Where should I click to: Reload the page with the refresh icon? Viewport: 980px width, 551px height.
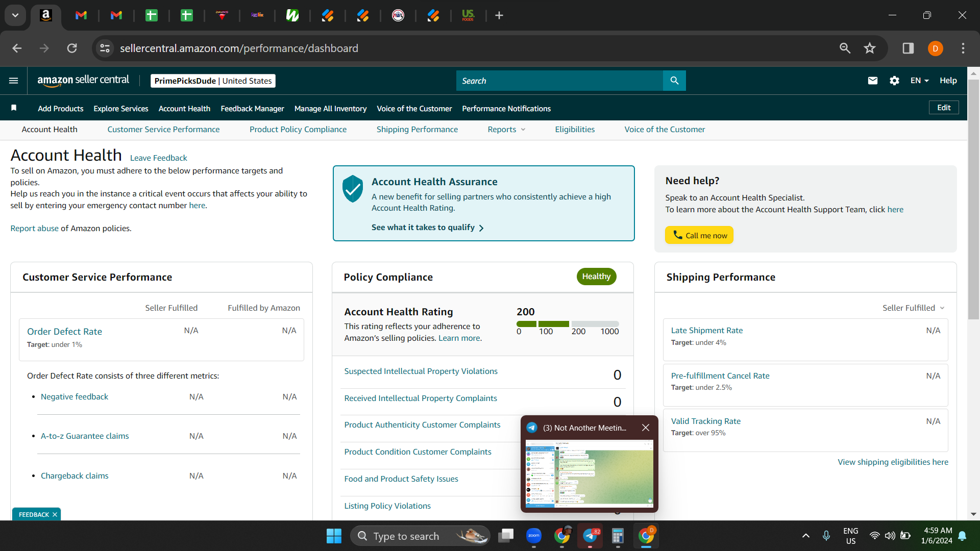click(72, 48)
